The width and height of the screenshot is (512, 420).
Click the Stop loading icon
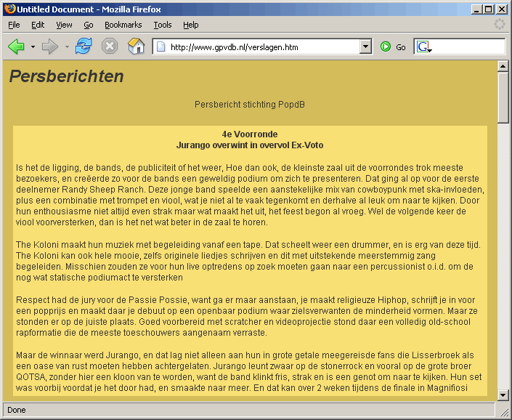(110, 47)
